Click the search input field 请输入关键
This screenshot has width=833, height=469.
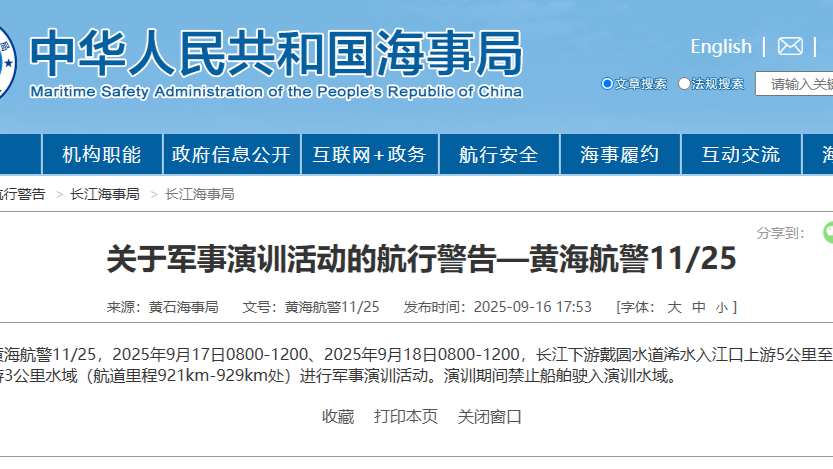(x=794, y=84)
